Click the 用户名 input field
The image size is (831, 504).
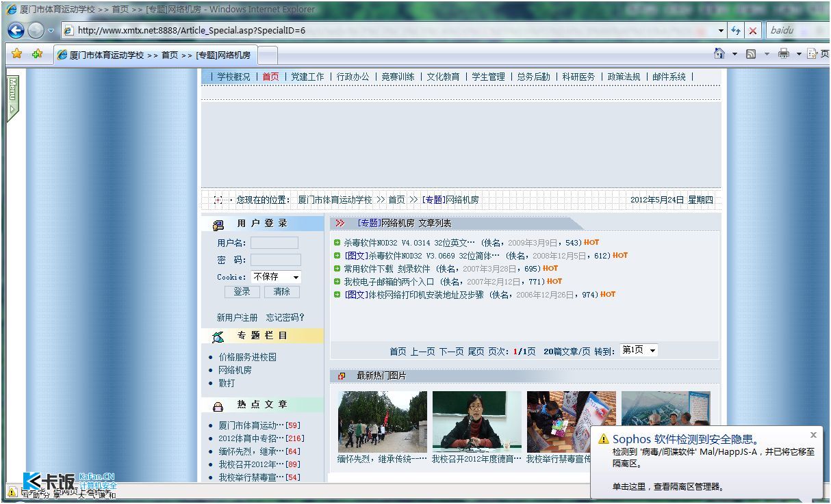coord(274,243)
